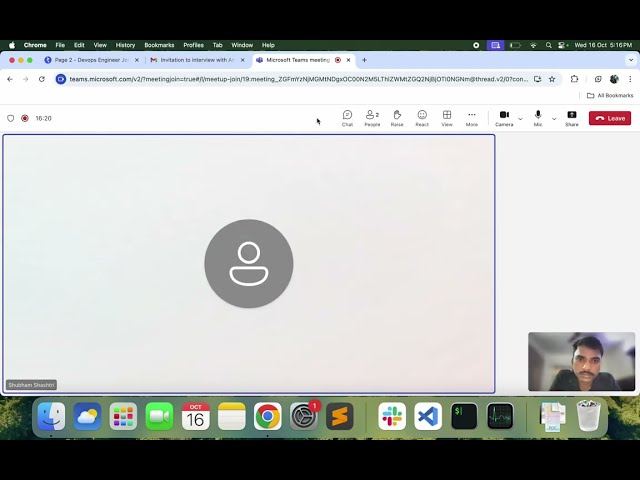Open the Apple menu
The width and height of the screenshot is (640, 480).
coord(12,45)
